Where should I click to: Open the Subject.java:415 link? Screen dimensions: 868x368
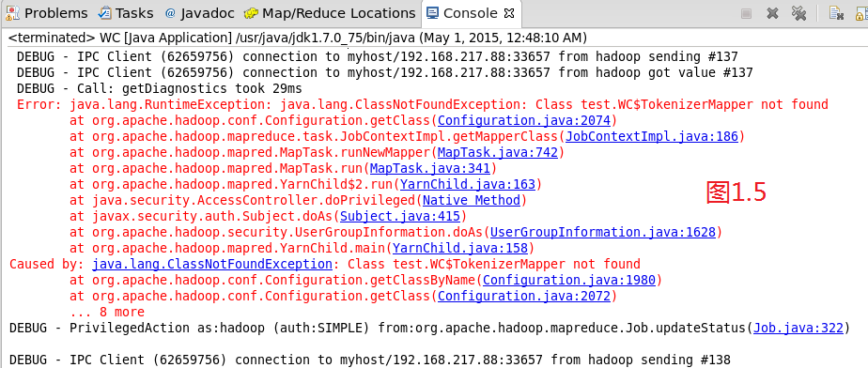400,216
